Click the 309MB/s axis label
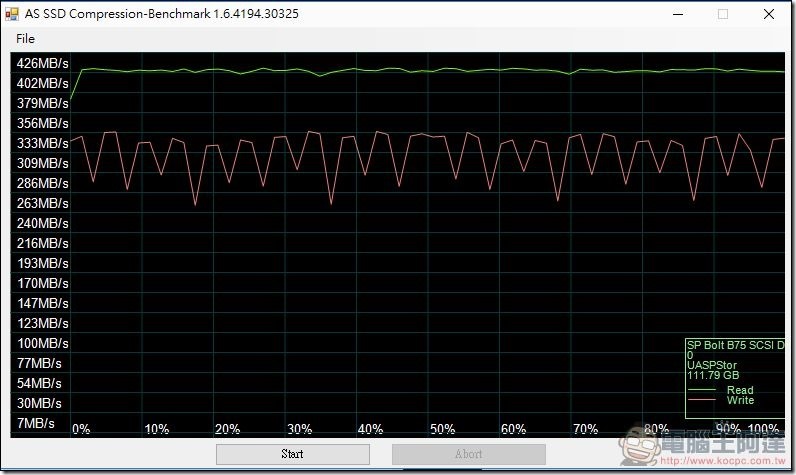796x475 pixels. click(x=42, y=163)
